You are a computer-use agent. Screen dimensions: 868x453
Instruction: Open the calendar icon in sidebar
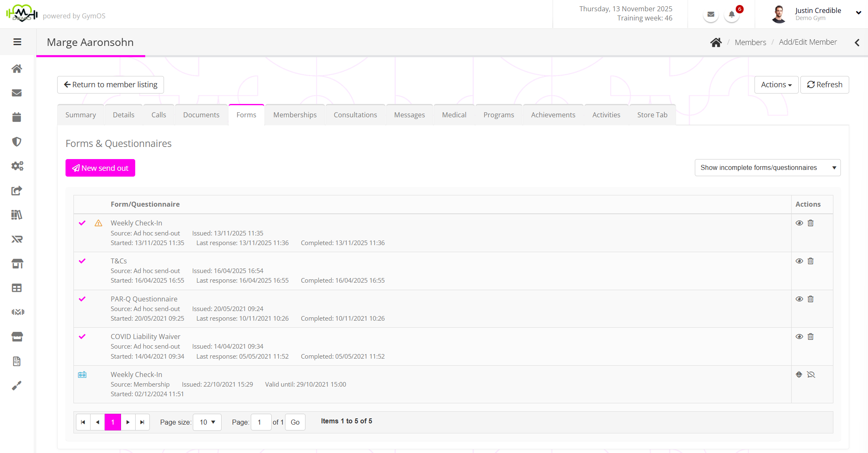[x=17, y=117]
